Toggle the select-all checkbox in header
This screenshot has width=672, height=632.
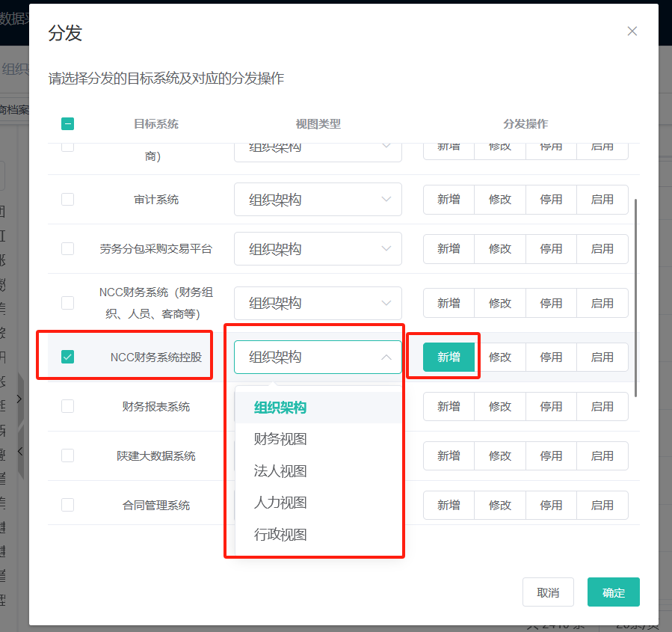coord(67,124)
